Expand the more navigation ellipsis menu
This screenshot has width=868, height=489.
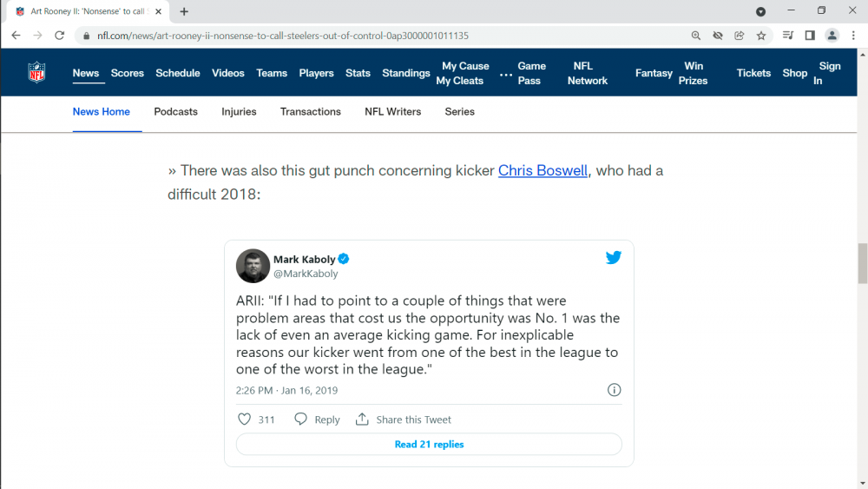506,74
